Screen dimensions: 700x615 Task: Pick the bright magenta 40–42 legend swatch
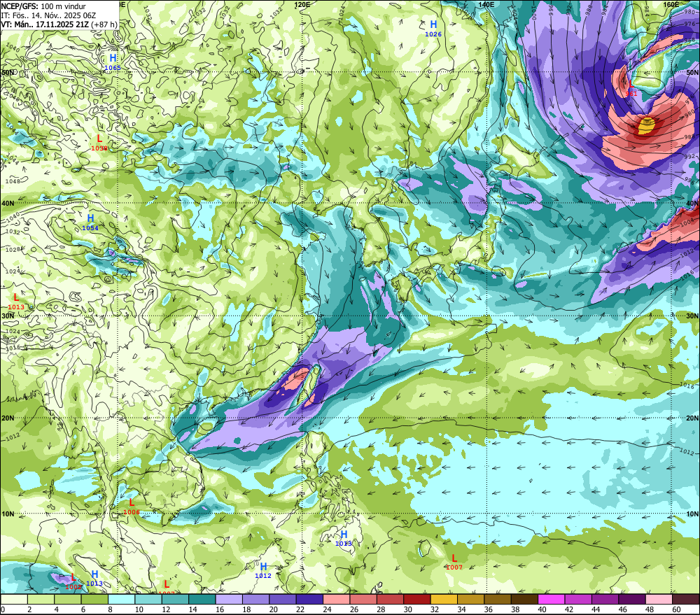click(552, 600)
